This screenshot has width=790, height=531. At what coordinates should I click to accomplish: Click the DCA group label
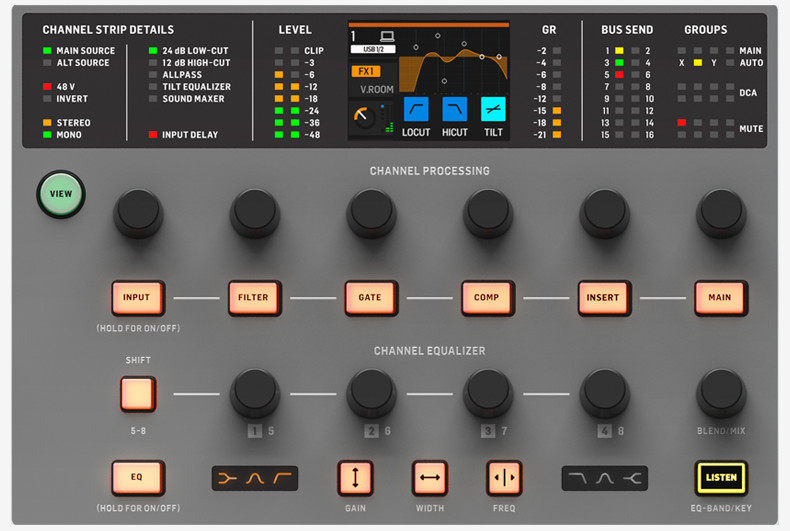point(748,93)
